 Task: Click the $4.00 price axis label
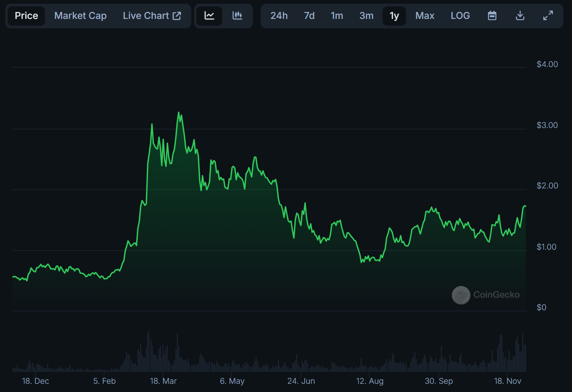547,64
